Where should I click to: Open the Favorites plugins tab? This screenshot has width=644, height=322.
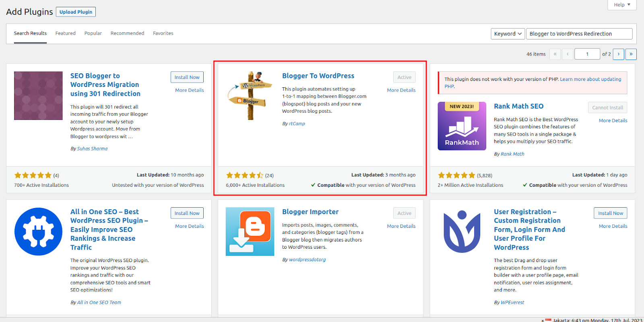click(163, 33)
